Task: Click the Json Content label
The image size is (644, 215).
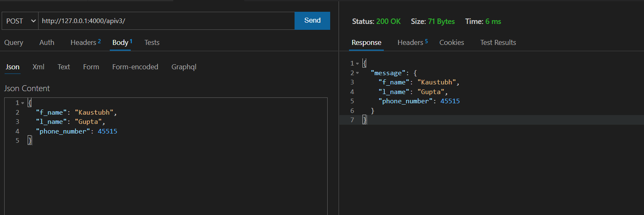Action: [27, 88]
